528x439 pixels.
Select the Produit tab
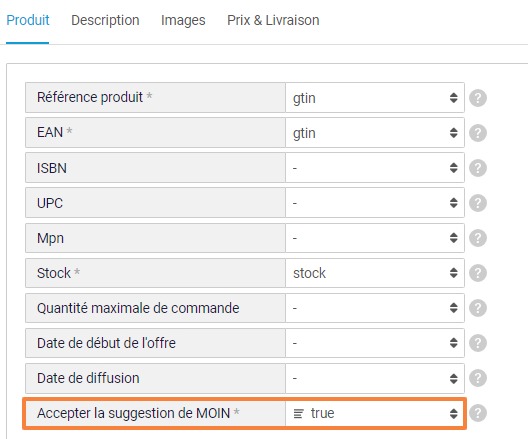pos(28,20)
